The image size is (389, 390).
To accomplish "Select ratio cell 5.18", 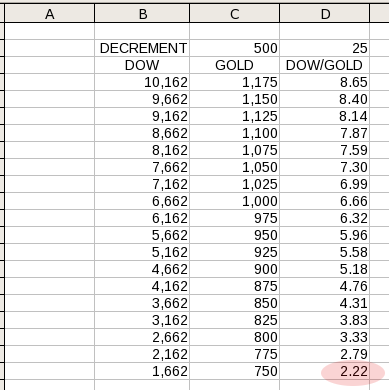I will (325, 269).
